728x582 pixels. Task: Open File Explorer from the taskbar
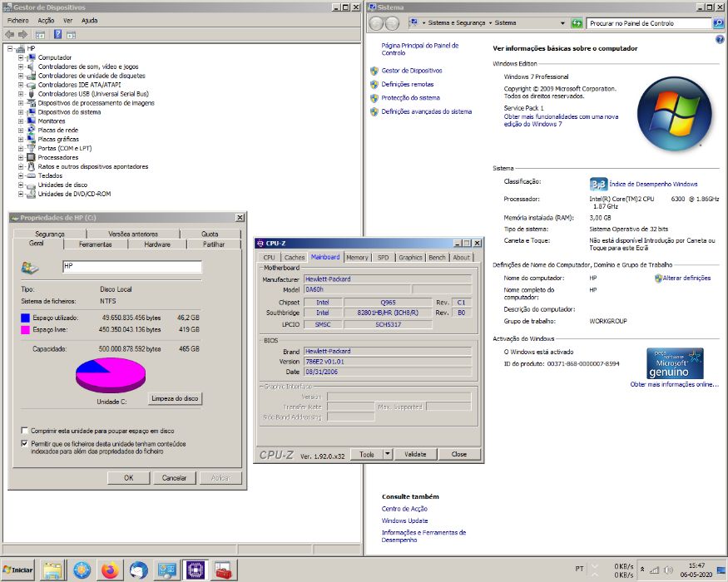pyautogui.click(x=52, y=570)
